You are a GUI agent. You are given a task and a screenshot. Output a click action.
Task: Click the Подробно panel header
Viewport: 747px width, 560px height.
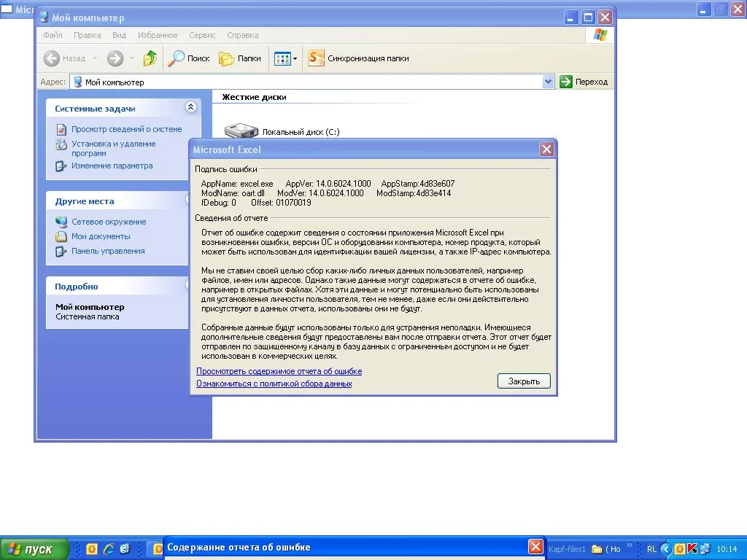(117, 286)
